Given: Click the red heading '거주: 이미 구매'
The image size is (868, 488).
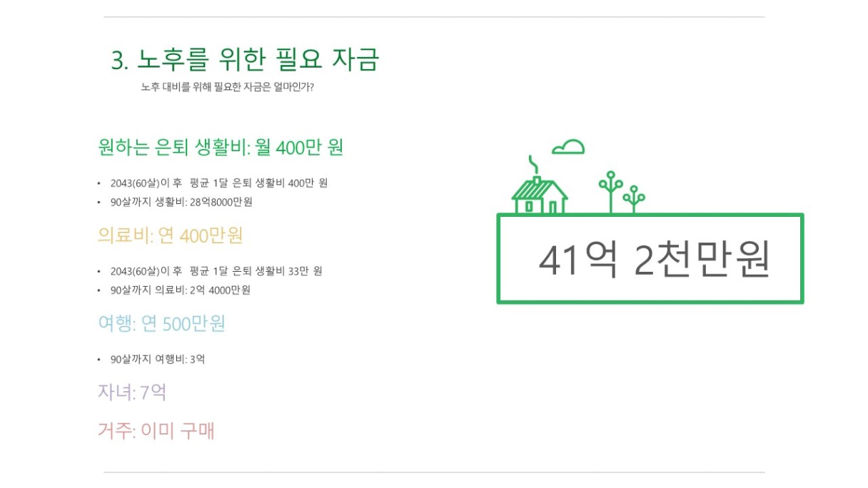Looking at the screenshot, I should [156, 431].
